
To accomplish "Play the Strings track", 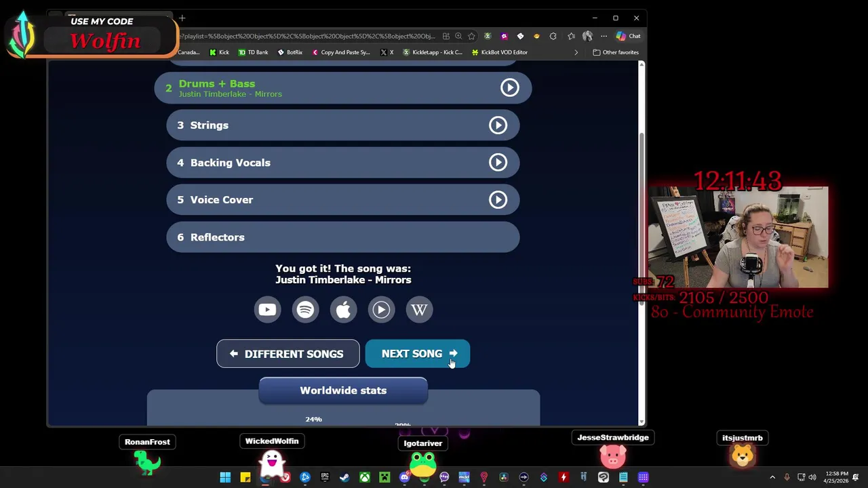I will click(x=498, y=125).
